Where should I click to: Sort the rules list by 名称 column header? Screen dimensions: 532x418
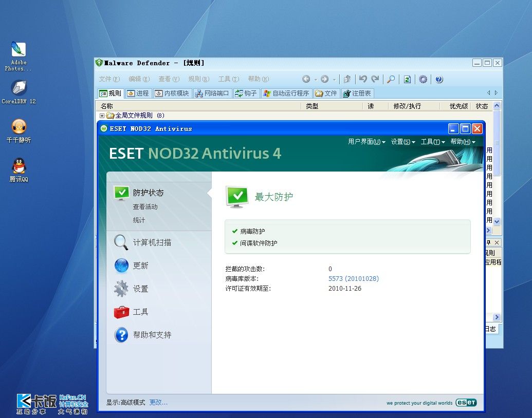tap(198, 106)
